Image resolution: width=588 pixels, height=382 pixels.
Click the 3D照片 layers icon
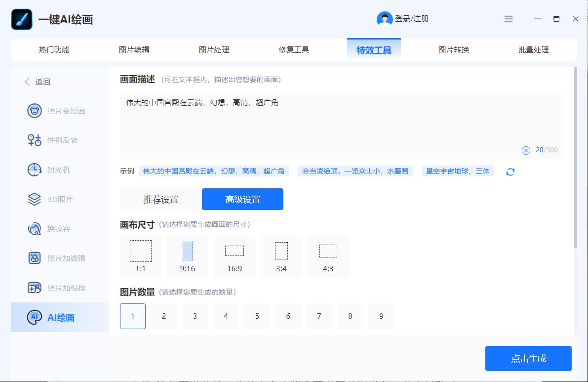pyautogui.click(x=35, y=199)
